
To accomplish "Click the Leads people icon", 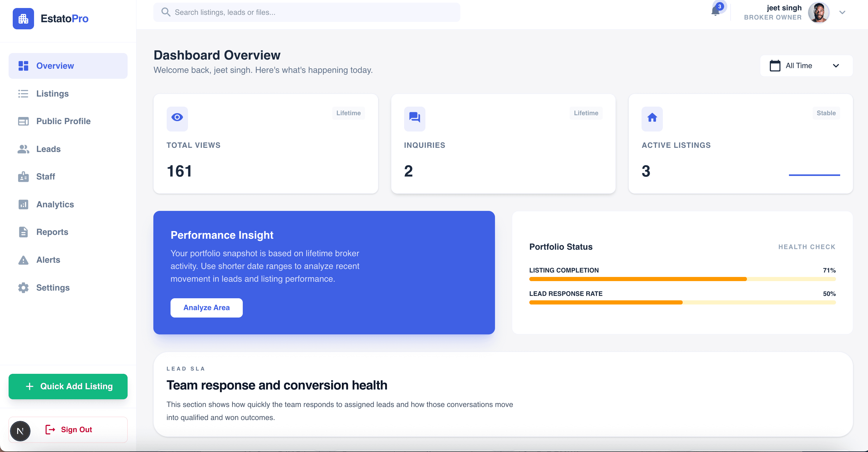I will point(23,149).
